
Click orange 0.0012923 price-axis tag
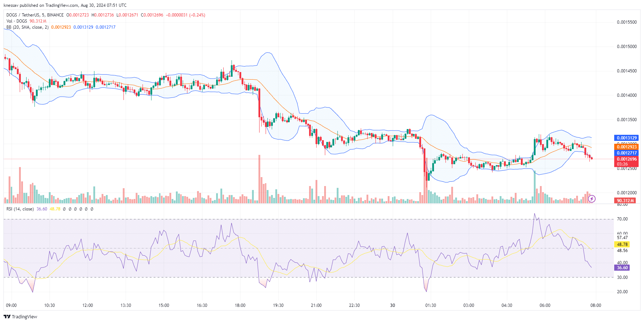[x=626, y=147]
